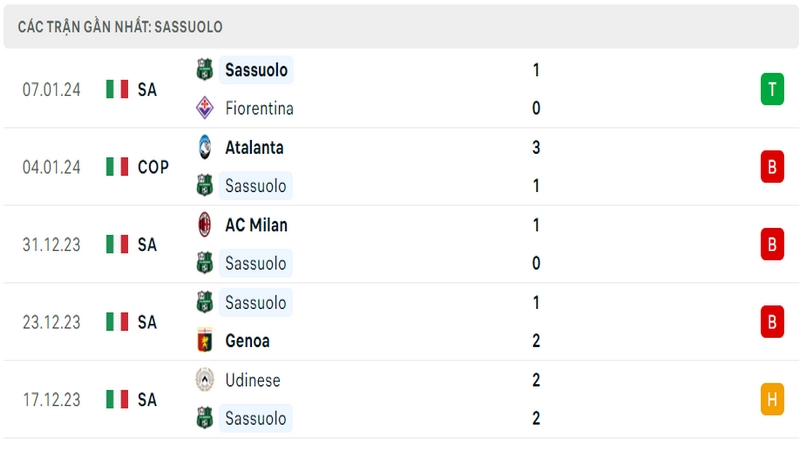
Task: Open the Fiorentina team link
Action: pos(259,108)
